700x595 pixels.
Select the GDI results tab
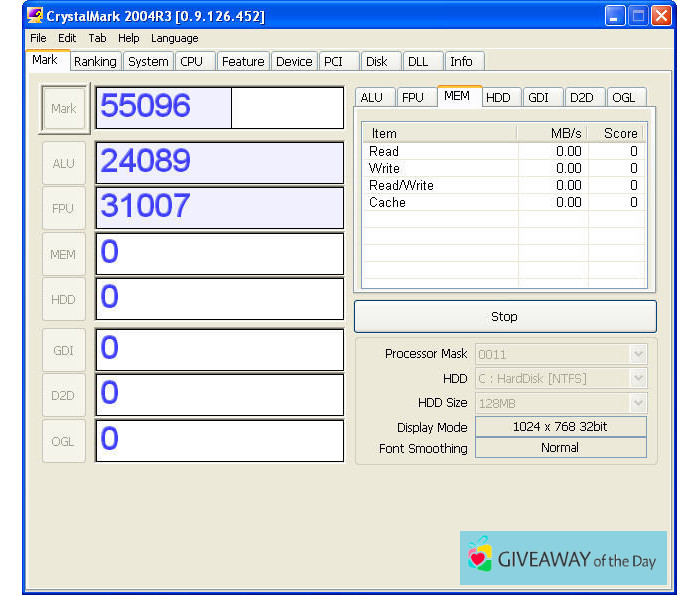538,98
